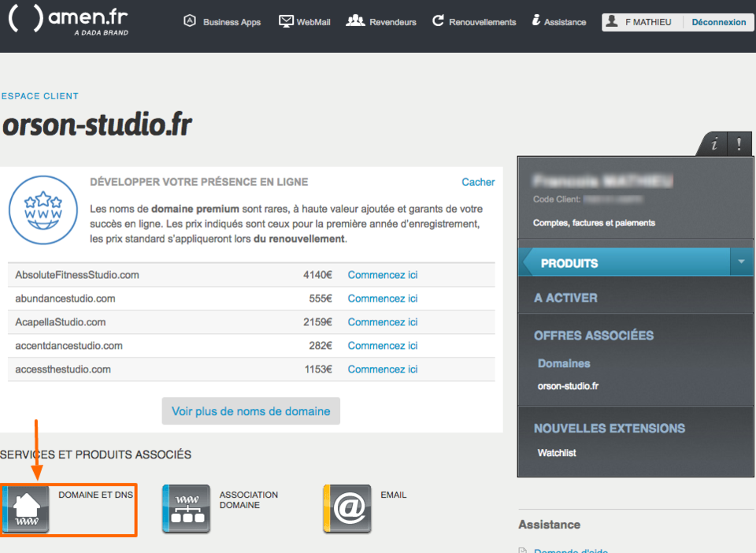This screenshot has width=756, height=553.
Task: Click the accessthestudio.com domain name
Action: point(63,369)
